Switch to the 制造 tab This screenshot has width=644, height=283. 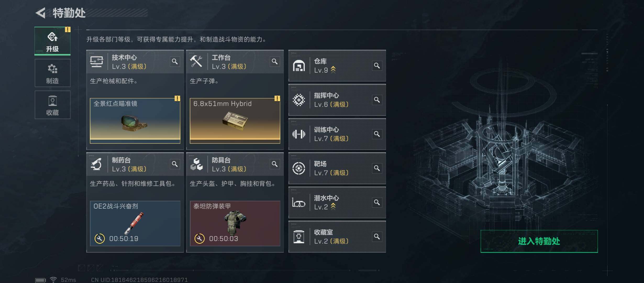coord(52,73)
